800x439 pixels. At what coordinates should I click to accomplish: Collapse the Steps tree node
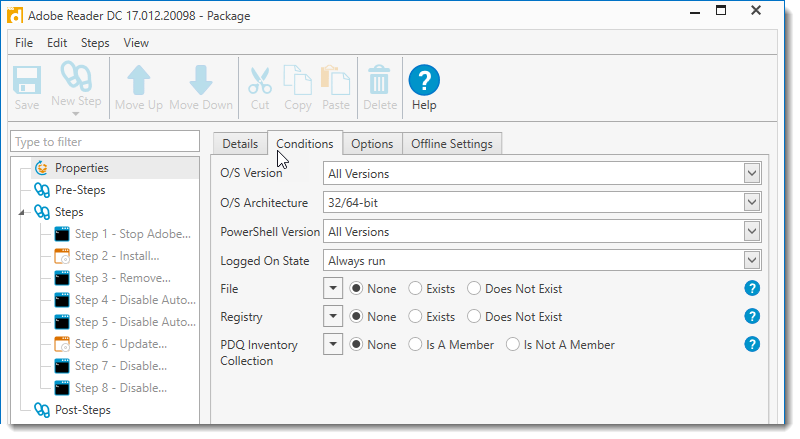(23, 212)
